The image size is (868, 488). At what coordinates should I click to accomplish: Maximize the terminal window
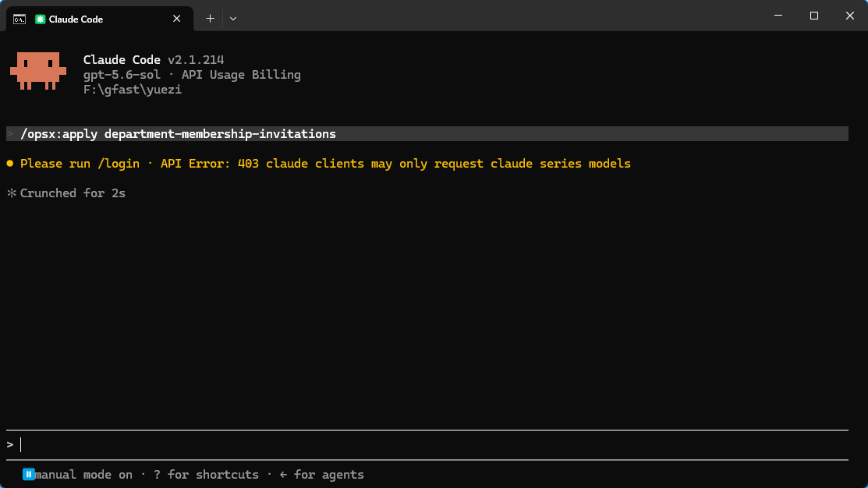point(813,16)
